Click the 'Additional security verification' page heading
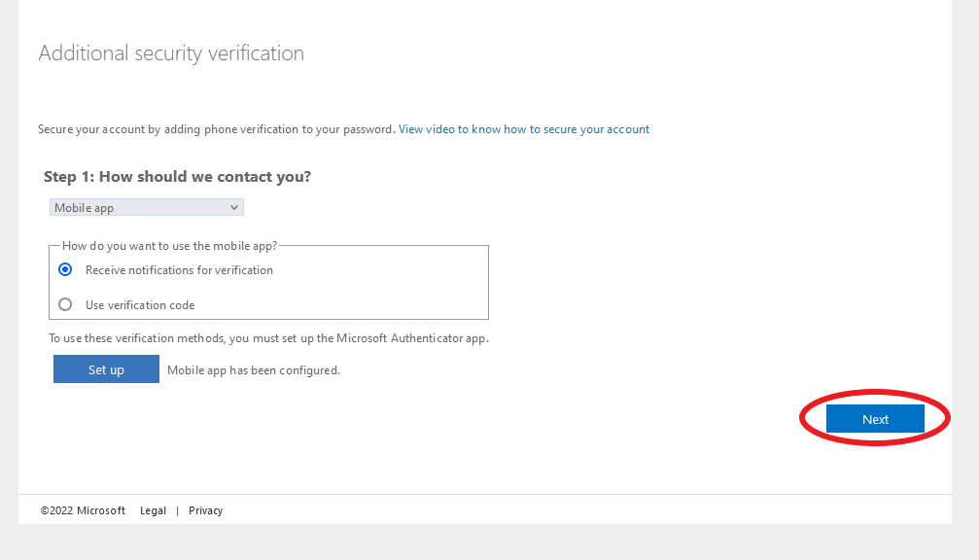Viewport: 979px width, 560px height. 171,53
